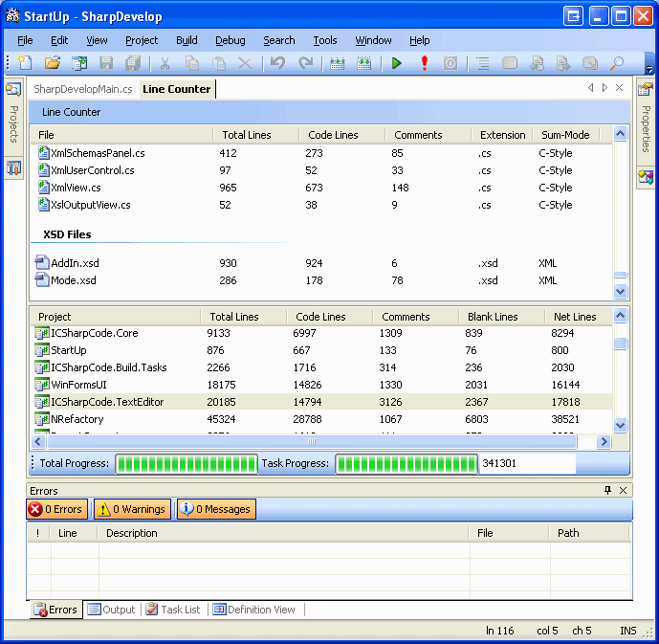659x644 pixels.
Task: Click file list scrollbar down arrow
Action: pyautogui.click(x=620, y=291)
